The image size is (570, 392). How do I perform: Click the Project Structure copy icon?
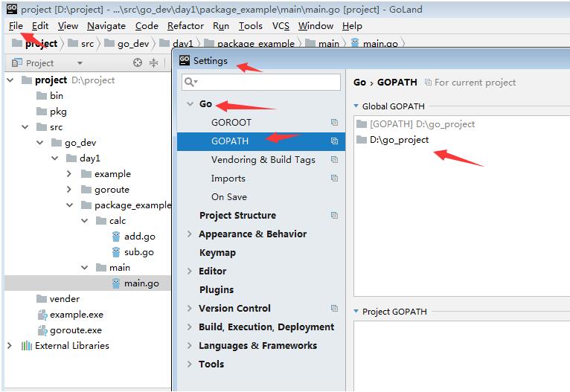pyautogui.click(x=334, y=216)
